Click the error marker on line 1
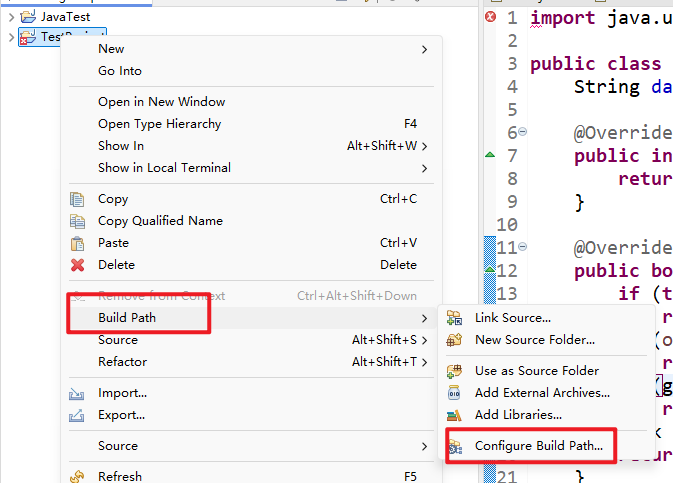This screenshot has width=673, height=483. pyautogui.click(x=490, y=17)
